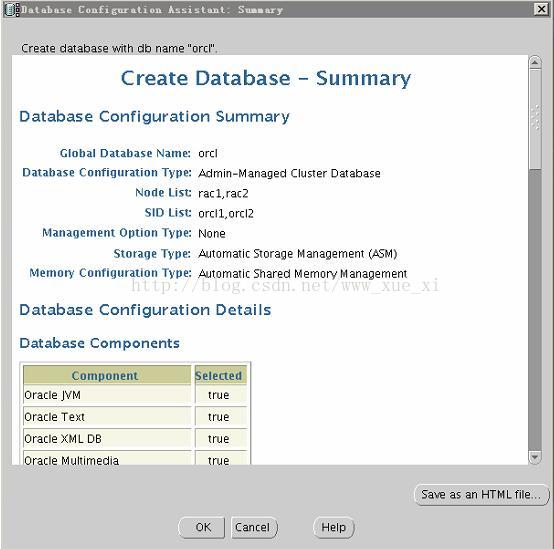Click the Database Configuration Details heading
This screenshot has width=554, height=549.
pos(145,310)
